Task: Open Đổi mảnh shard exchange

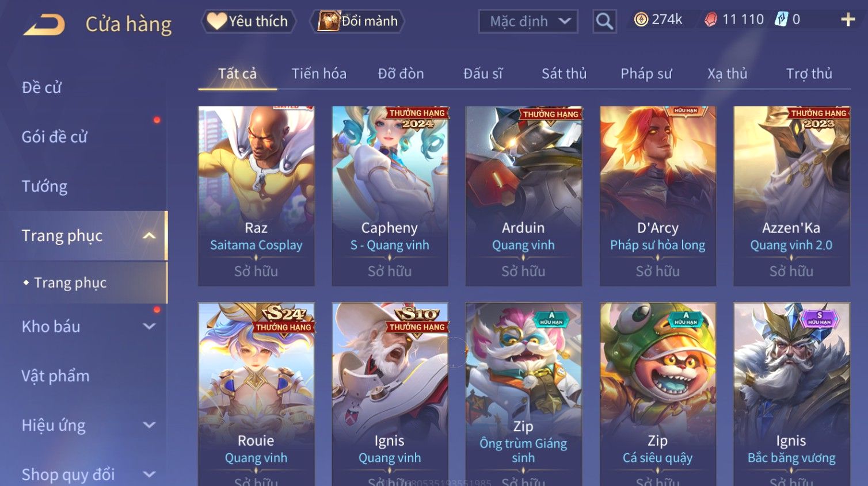Action: [357, 21]
